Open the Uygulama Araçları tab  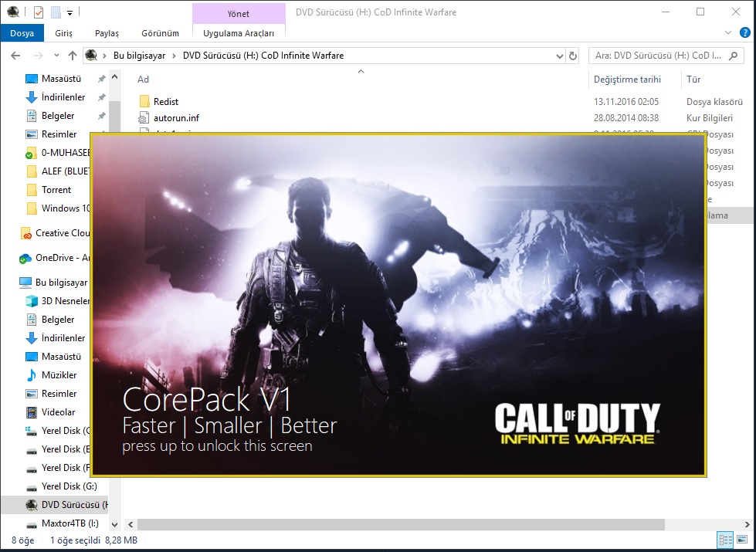tap(239, 33)
